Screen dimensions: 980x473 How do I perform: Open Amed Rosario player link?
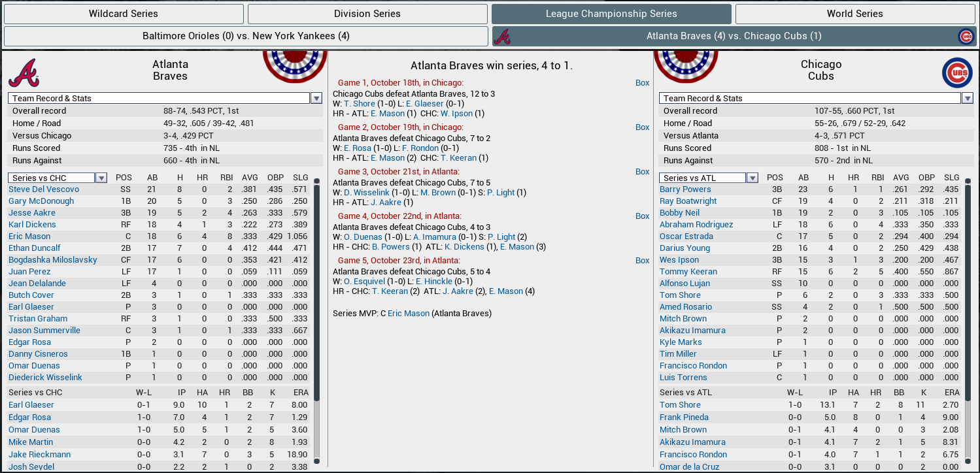coord(686,307)
